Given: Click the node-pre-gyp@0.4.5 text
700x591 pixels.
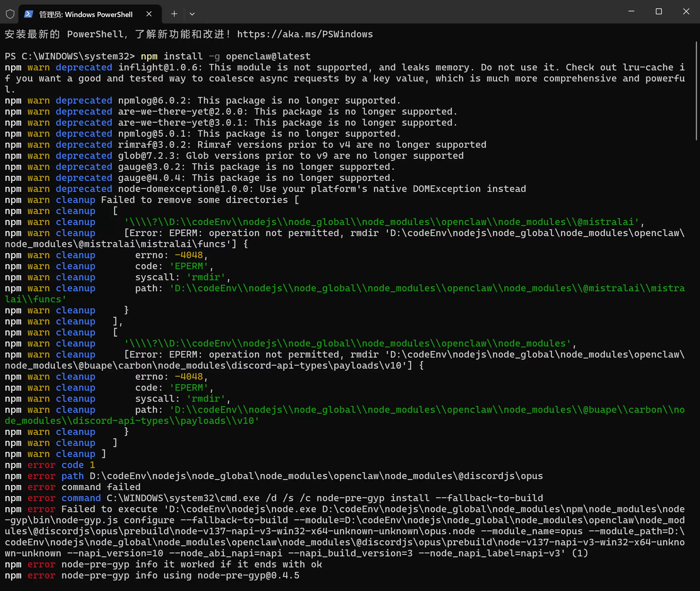Looking at the screenshot, I should (x=248, y=575).
